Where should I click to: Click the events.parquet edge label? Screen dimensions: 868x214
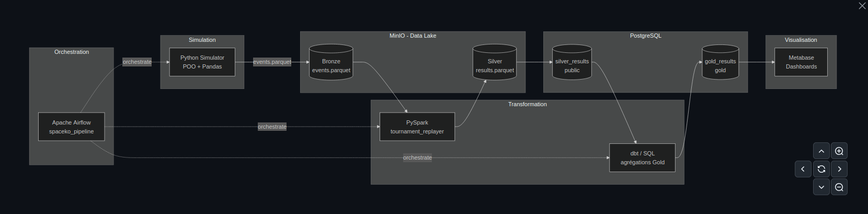[272, 62]
